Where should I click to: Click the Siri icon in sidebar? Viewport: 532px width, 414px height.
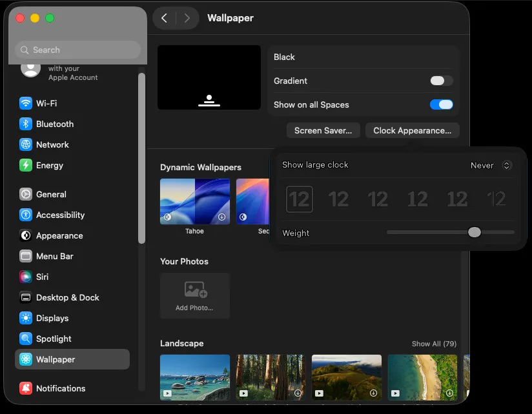[x=26, y=277]
